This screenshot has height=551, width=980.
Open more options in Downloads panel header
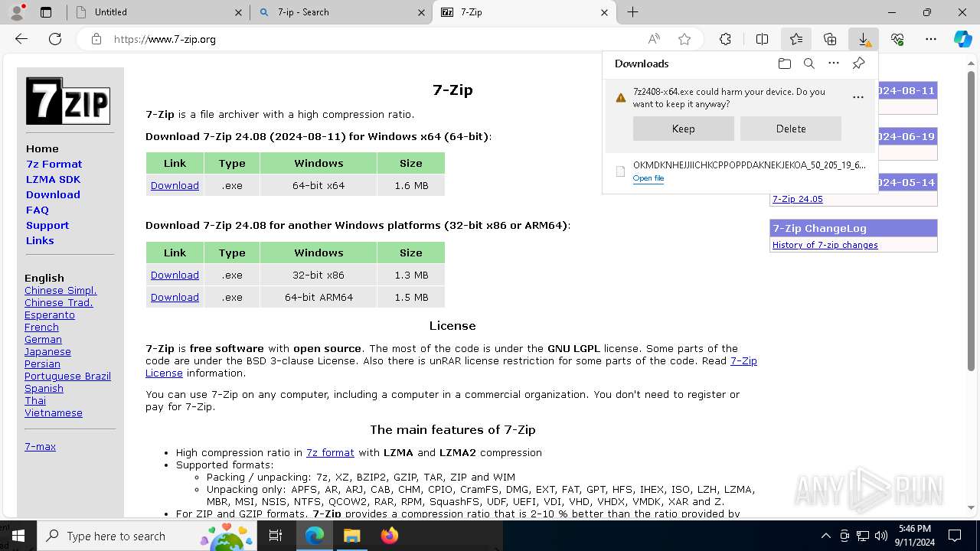[x=834, y=64]
